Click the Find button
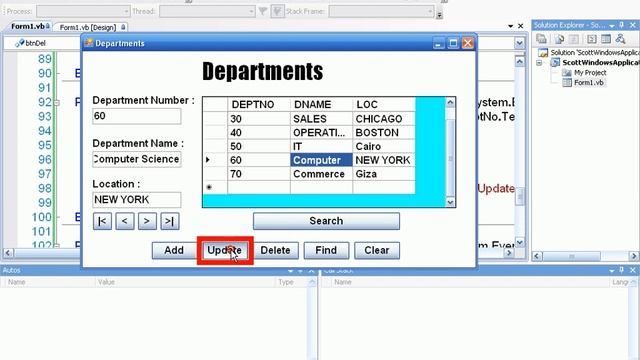The height and width of the screenshot is (360, 640). tap(326, 250)
